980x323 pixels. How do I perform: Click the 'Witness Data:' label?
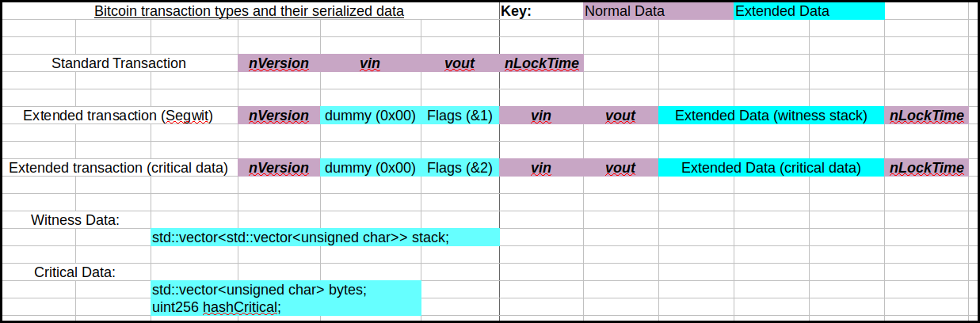pos(75,220)
